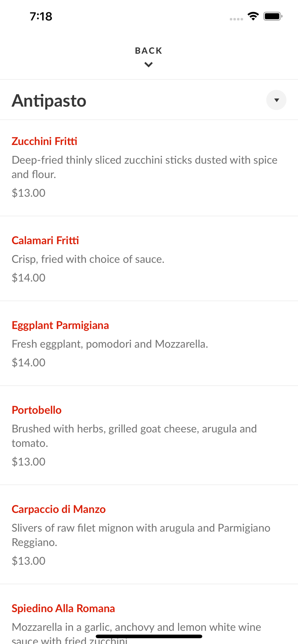
Task: Tap the Portobello description text
Action: coord(134,436)
